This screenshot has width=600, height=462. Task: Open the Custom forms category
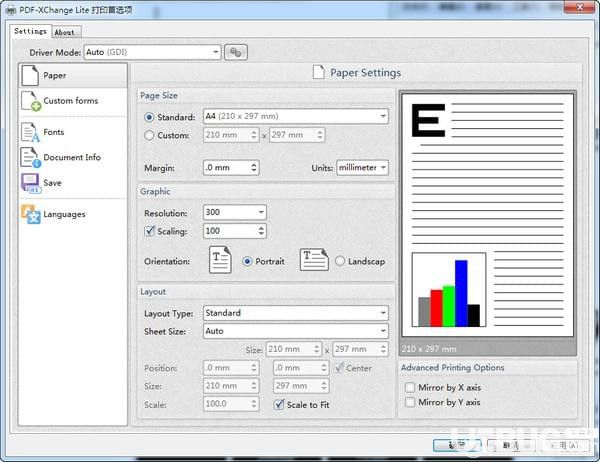pyautogui.click(x=73, y=101)
